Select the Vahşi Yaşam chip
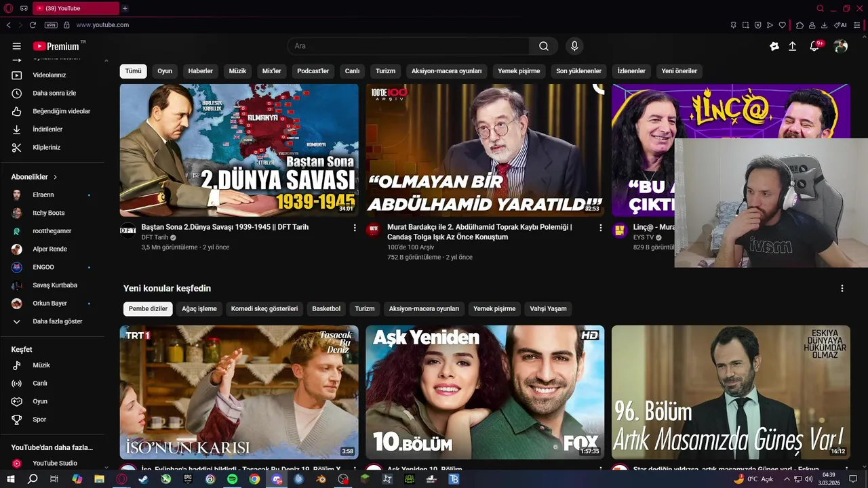This screenshot has height=488, width=868. click(548, 308)
